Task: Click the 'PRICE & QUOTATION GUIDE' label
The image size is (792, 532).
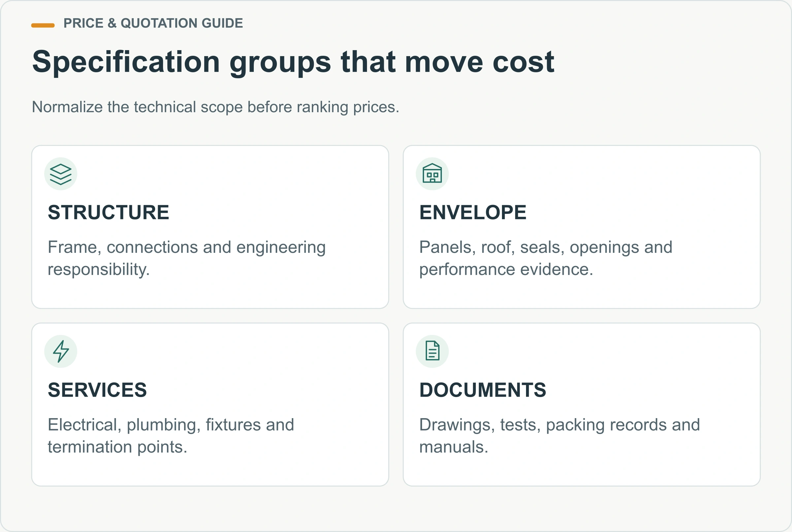Action: click(x=153, y=23)
